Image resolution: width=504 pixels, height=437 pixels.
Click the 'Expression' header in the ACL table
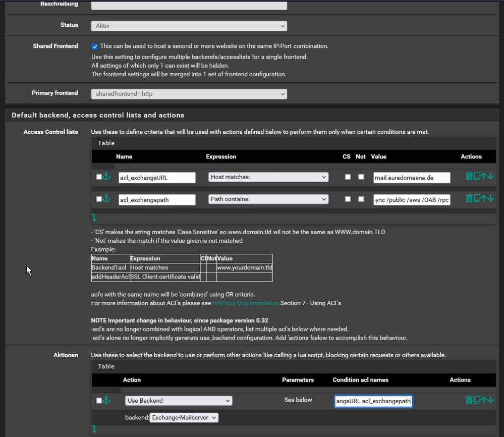(x=221, y=156)
